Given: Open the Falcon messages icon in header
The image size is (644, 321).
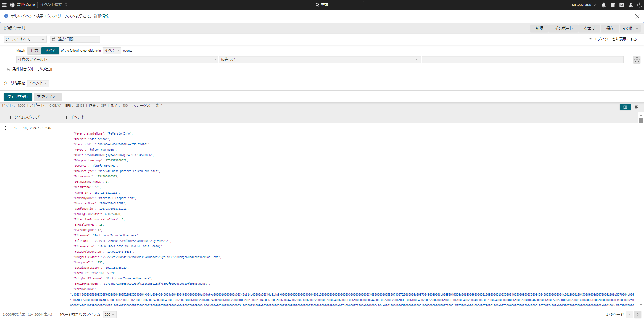Looking at the screenshot, I should click(x=613, y=5).
